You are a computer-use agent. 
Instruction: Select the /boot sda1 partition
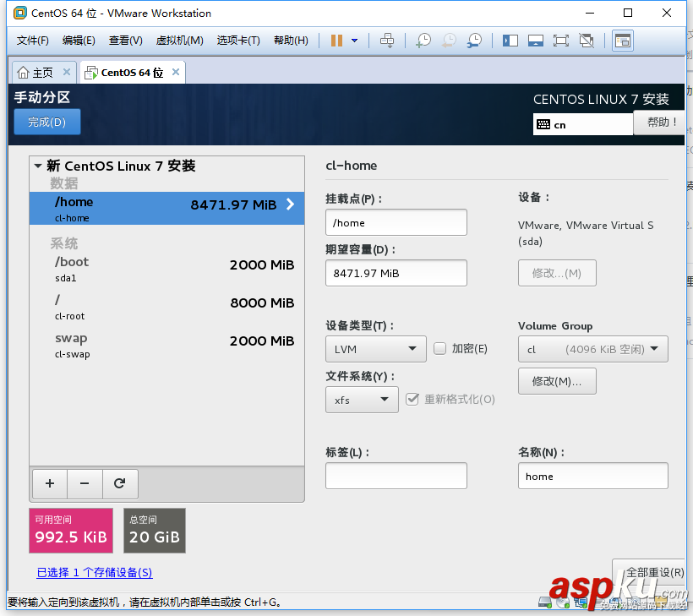click(166, 269)
